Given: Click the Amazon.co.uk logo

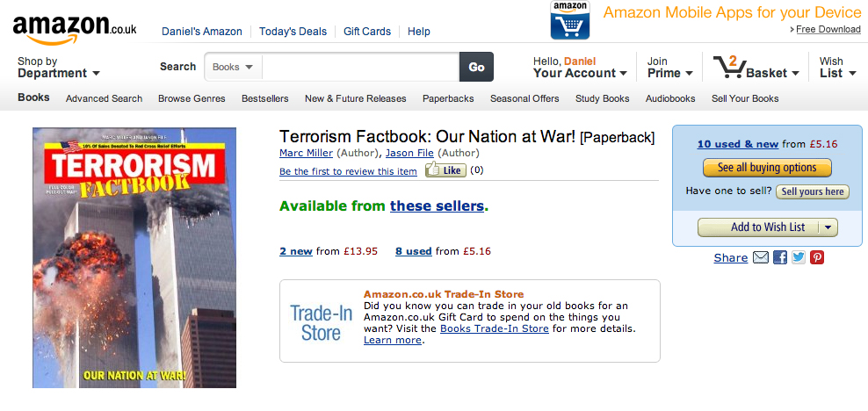Looking at the screenshot, I should tap(74, 29).
